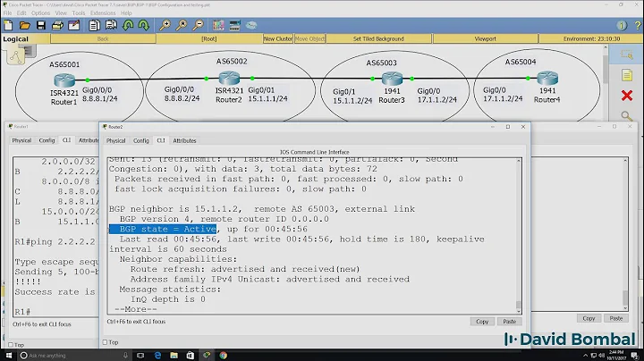This screenshot has width=644, height=361.
Task: Open the Windows Start menu
Action: (x=8, y=356)
